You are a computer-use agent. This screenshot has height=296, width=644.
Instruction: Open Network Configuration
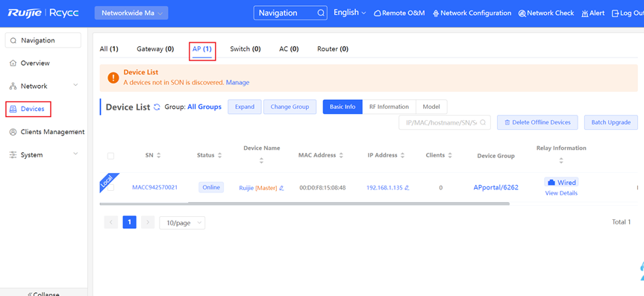tap(472, 13)
